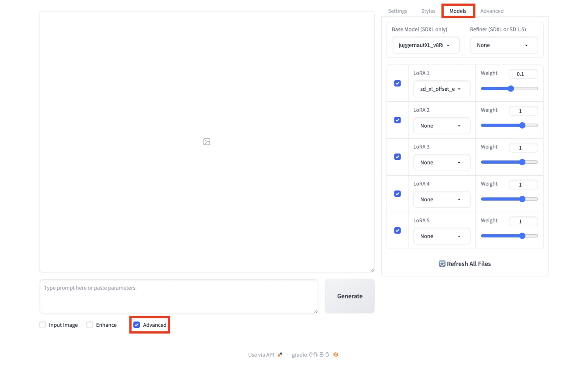Open the Base Model dropdown

click(x=425, y=45)
